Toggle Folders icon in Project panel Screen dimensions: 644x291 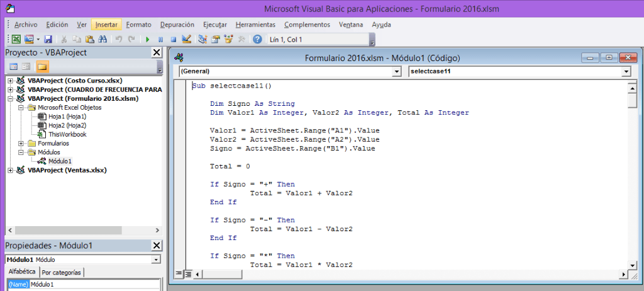tap(42, 66)
